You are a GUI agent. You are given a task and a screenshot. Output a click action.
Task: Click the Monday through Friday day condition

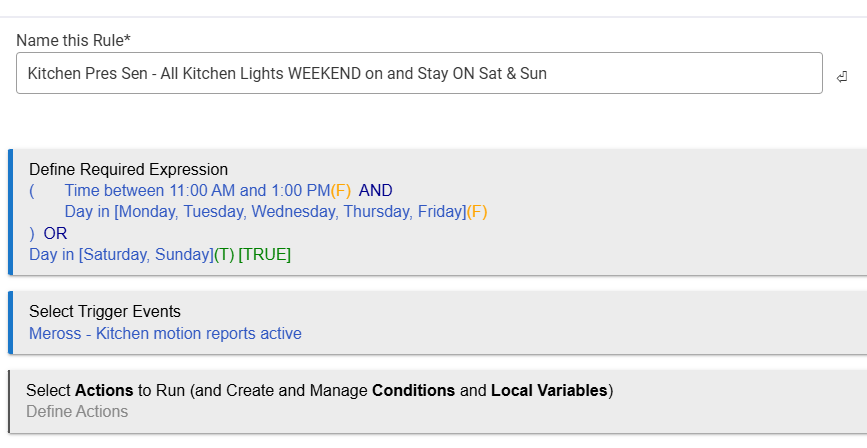[265, 212]
